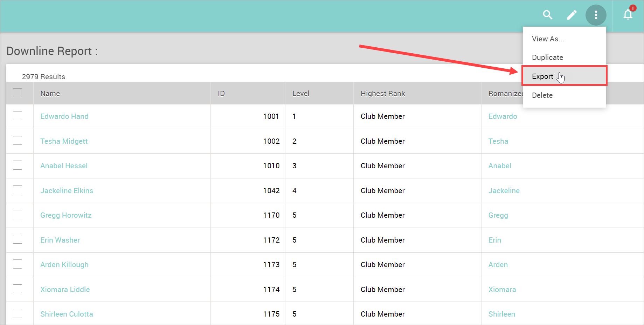Screen dimensions: 644x325
Task: Check the box next to Xiomara Liddle
Action: (18, 289)
